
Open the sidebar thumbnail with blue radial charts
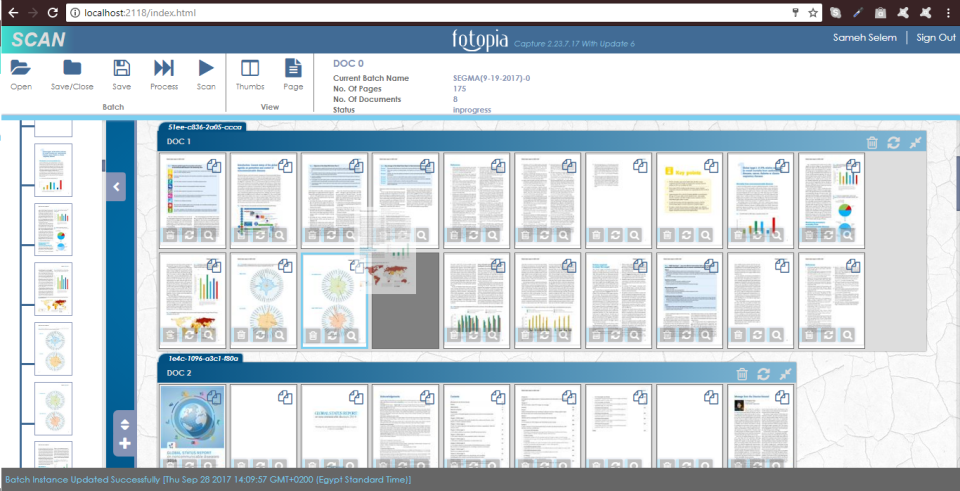click(x=53, y=349)
